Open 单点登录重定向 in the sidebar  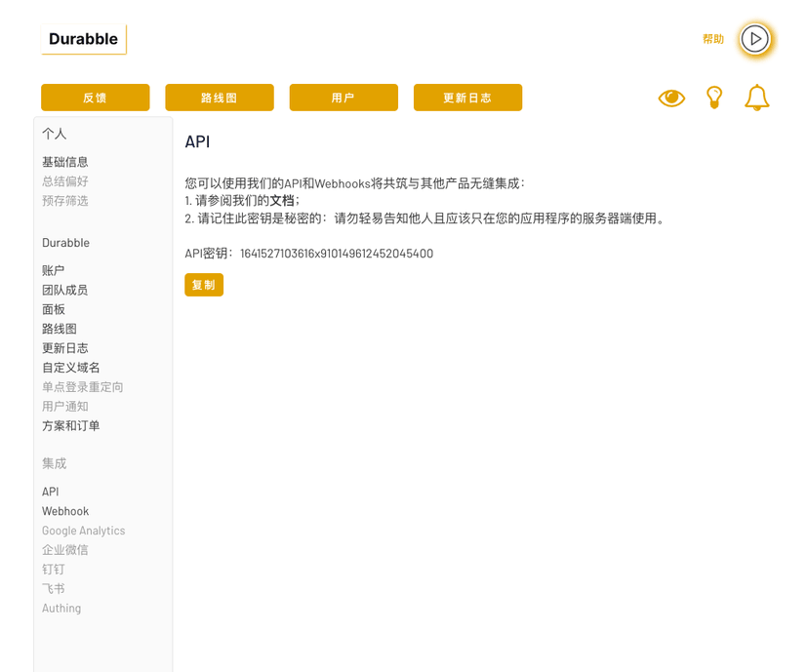[x=82, y=387]
